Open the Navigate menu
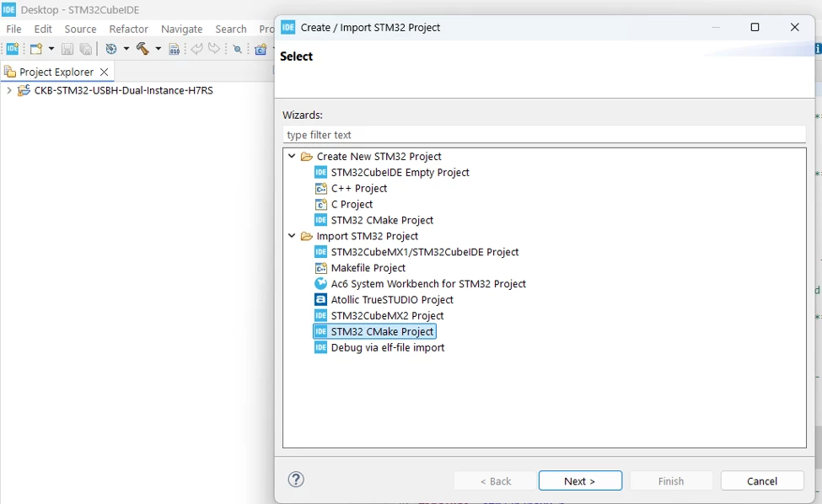The width and height of the screenshot is (822, 504). click(x=181, y=29)
